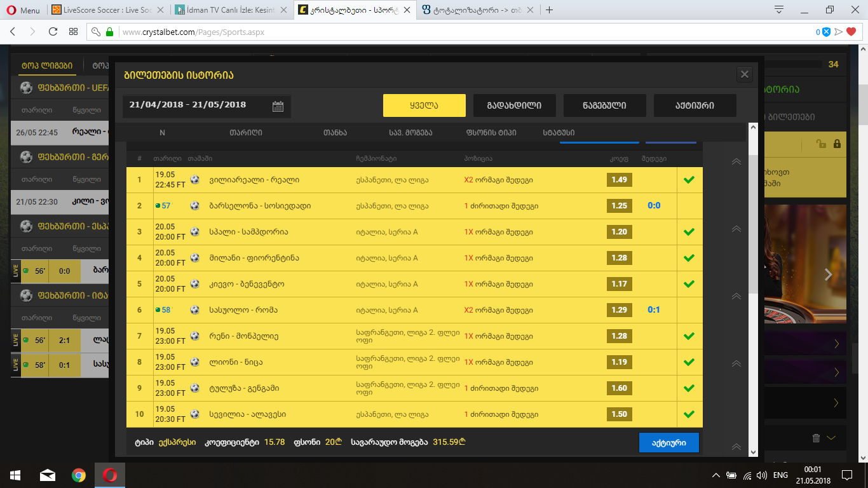The width and height of the screenshot is (868, 488).
Task: Click the ENG language indicator in the taskbar
Action: (780, 475)
